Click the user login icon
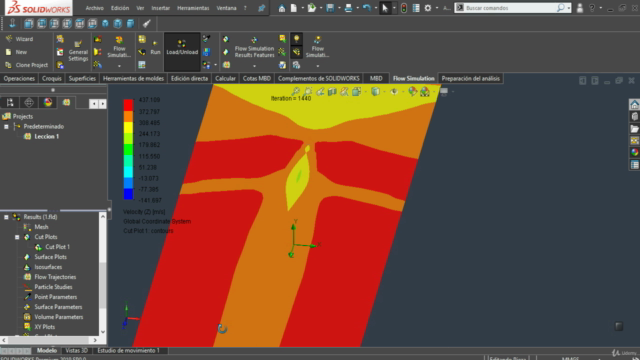Image resolution: width=640 pixels, height=360 pixels. pyautogui.click(x=580, y=8)
